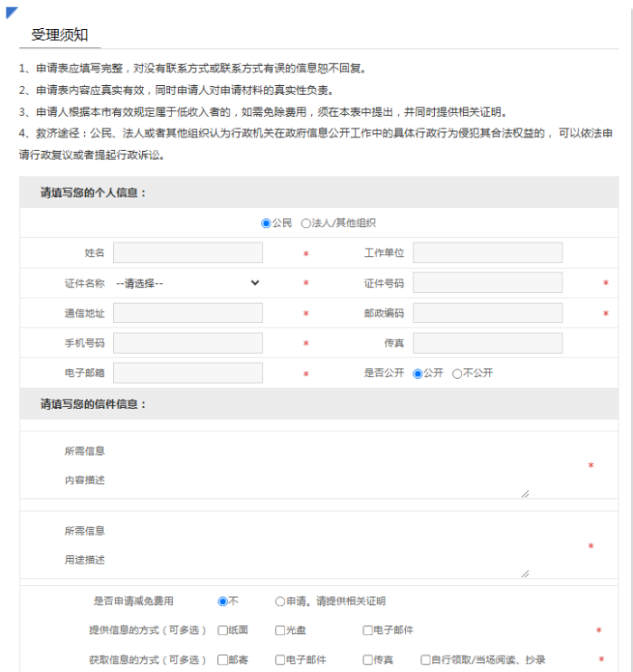
Task: Select the 法人/其他组织 radio option
Action: (x=306, y=223)
